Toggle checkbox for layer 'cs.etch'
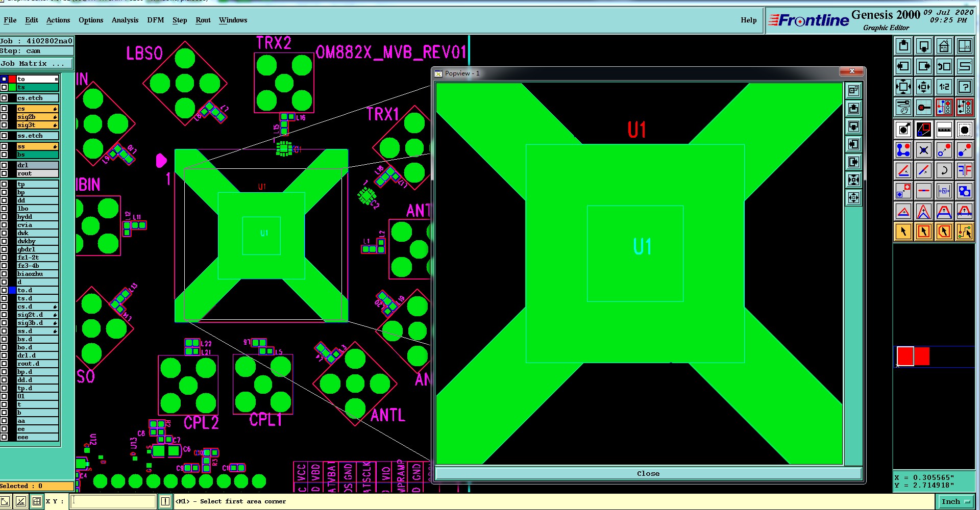 (4, 98)
